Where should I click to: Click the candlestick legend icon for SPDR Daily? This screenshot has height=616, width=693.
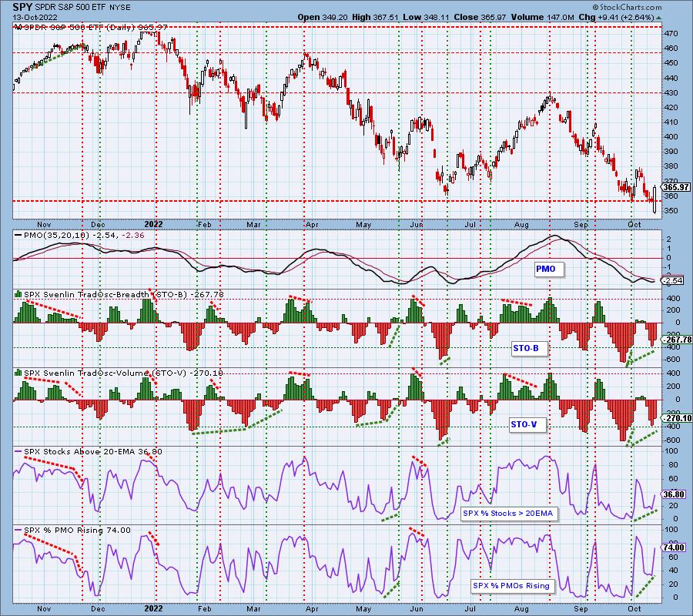[x=18, y=28]
